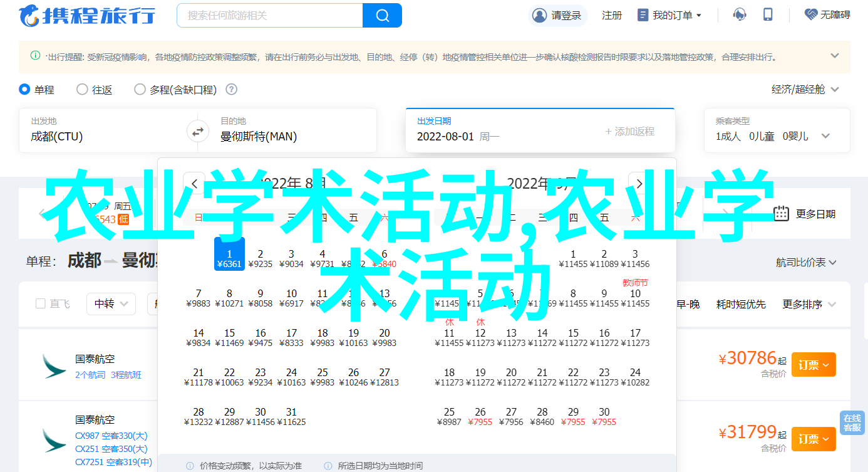Click the destination 曼彻斯特(MAN) field
868x472 pixels.
(292, 130)
